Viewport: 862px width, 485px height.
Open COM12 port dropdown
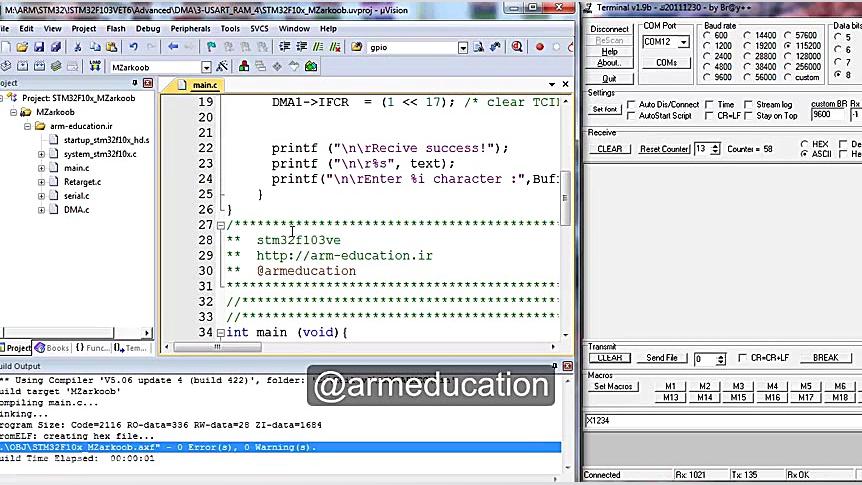tap(683, 42)
